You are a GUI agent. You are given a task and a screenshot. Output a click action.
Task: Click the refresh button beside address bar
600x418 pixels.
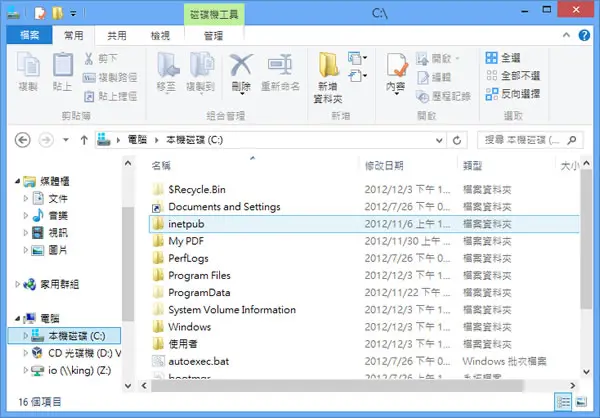457,140
